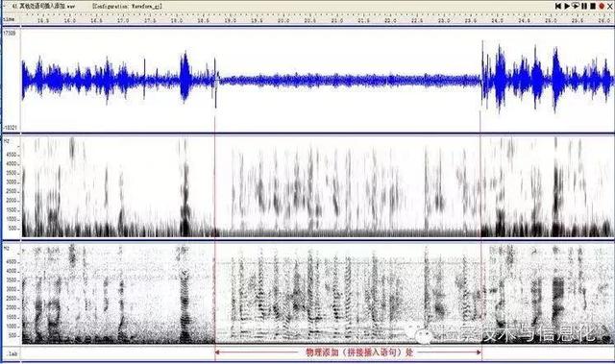Click the red record button
This screenshot has width=615, height=364.
coord(602,7)
